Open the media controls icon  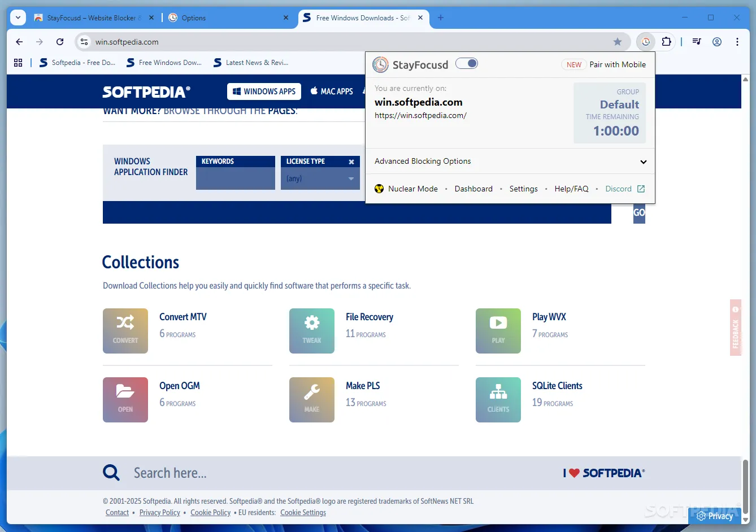tap(697, 42)
